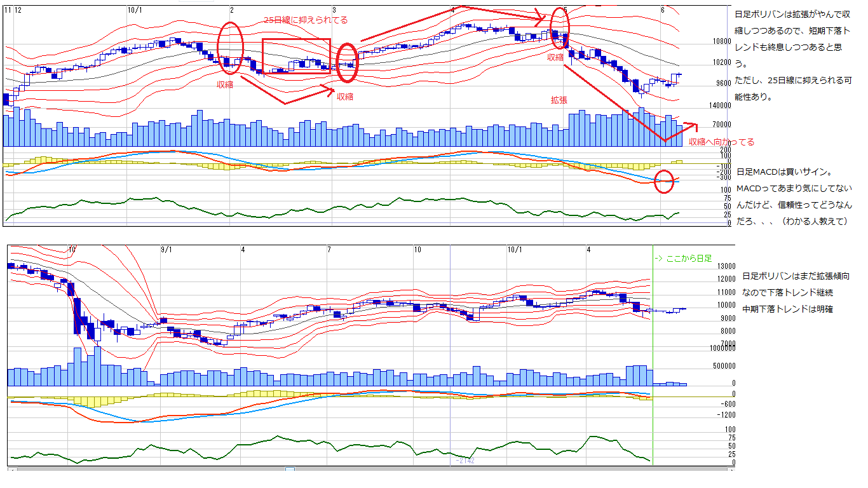Image resolution: width=868 pixels, height=488 pixels.
Task: Click the green '-> ここから日足' label
Action: 683,259
